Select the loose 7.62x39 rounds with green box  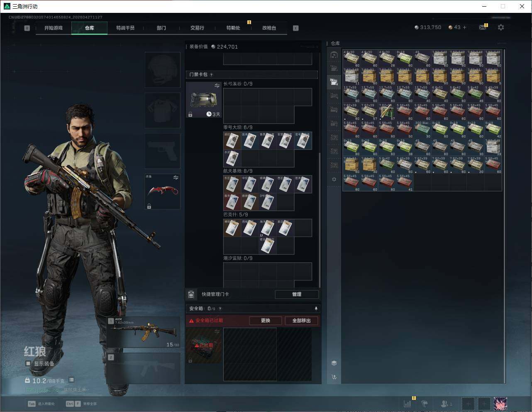pos(387,112)
